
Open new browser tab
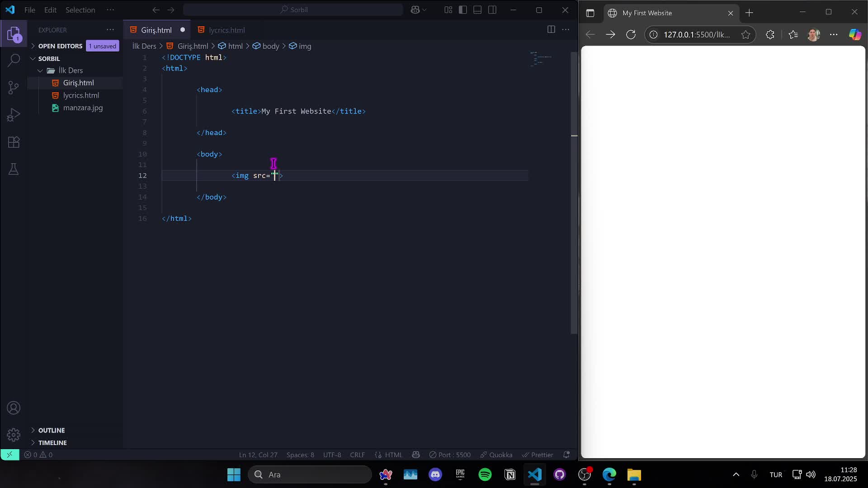(749, 13)
